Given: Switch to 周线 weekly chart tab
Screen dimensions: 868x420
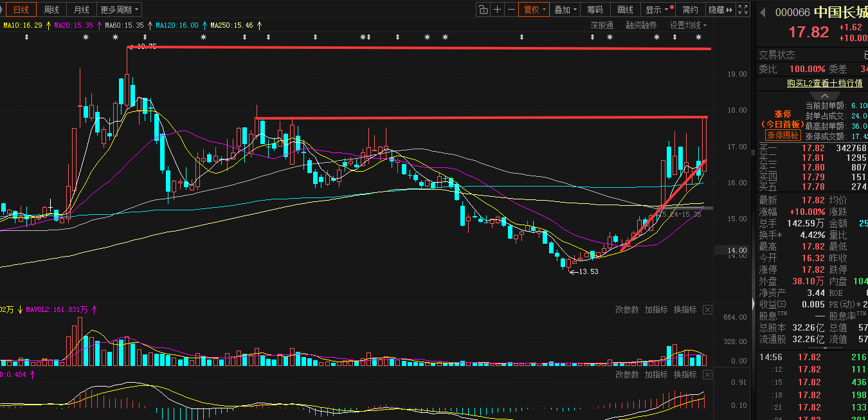Looking at the screenshot, I should [x=51, y=10].
